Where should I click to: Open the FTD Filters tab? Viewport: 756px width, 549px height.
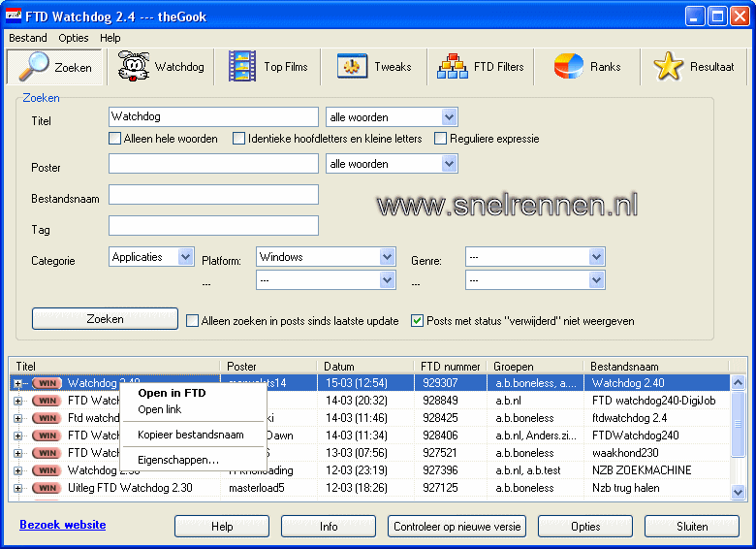coord(481,67)
